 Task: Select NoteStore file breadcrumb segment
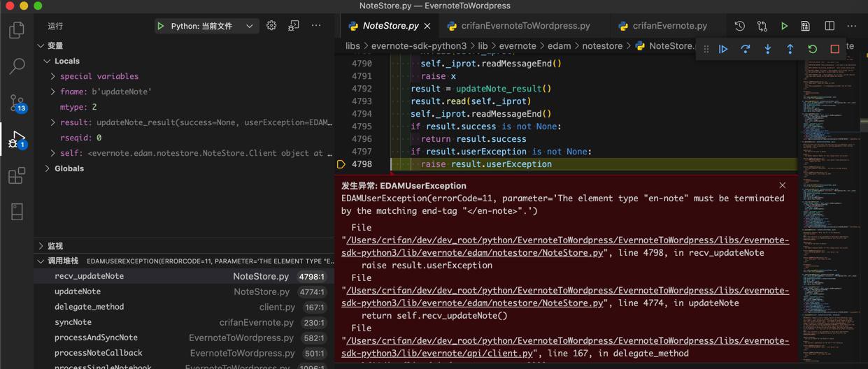(x=665, y=46)
